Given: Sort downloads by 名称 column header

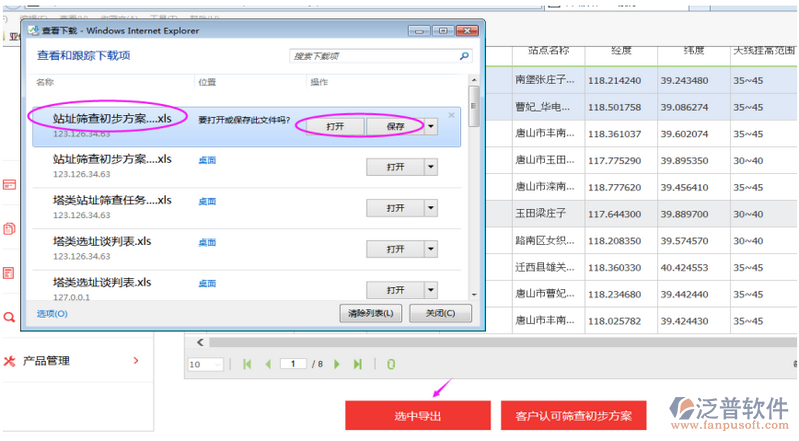Looking at the screenshot, I should point(45,82).
